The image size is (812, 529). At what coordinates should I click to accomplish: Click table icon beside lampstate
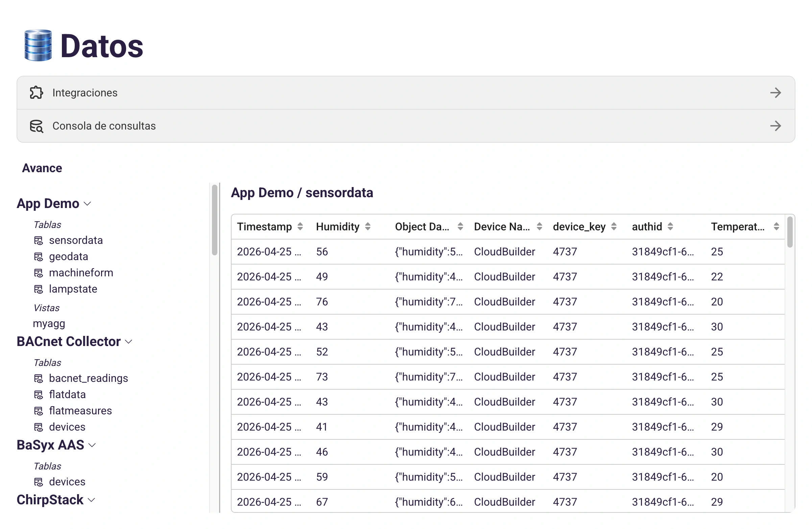pos(39,290)
